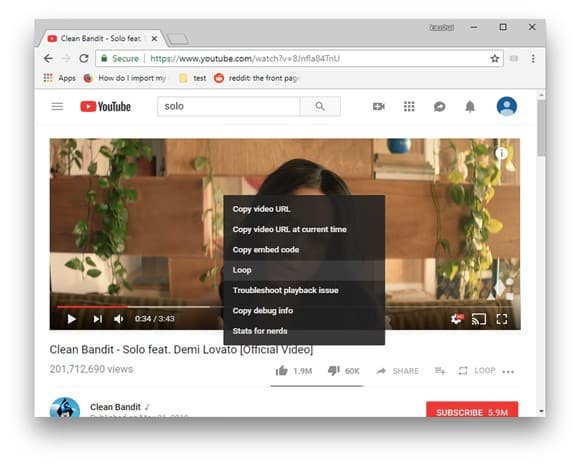Open the notifications bell

pos(470,107)
